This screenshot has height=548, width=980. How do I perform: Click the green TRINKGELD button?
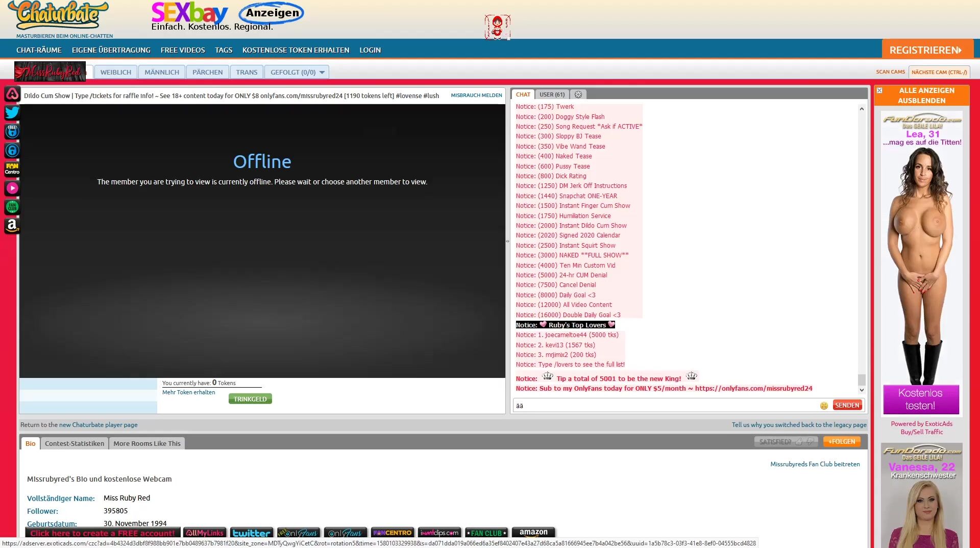(x=250, y=399)
